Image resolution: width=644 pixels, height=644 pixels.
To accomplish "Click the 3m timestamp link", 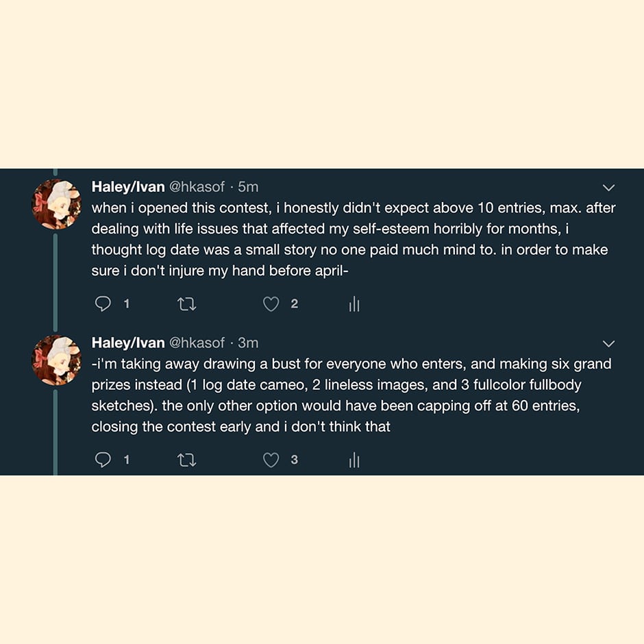I will (x=248, y=343).
